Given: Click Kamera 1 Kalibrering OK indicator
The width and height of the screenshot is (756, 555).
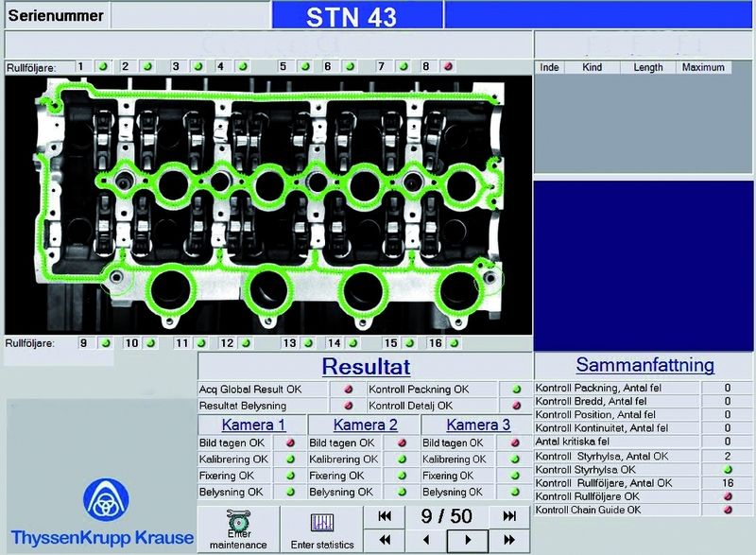Looking at the screenshot, I should tap(290, 460).
